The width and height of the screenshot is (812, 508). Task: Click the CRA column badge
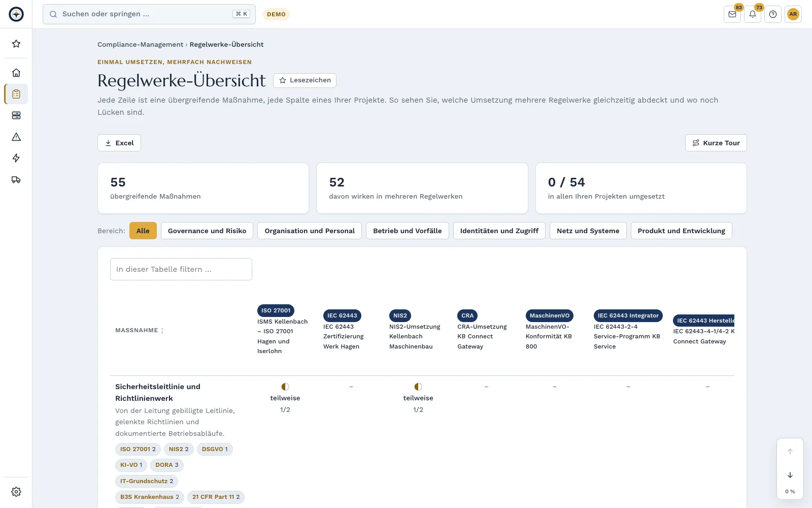pyautogui.click(x=467, y=315)
